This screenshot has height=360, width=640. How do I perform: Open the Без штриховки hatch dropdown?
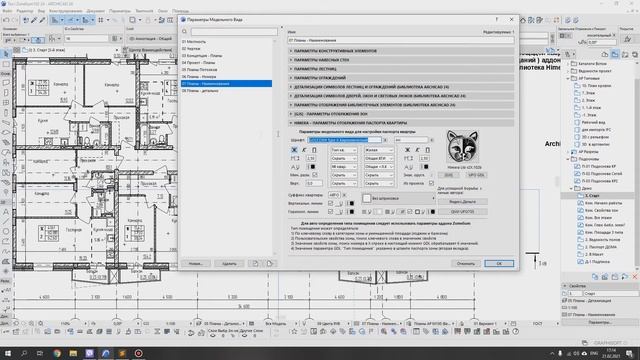[399, 198]
